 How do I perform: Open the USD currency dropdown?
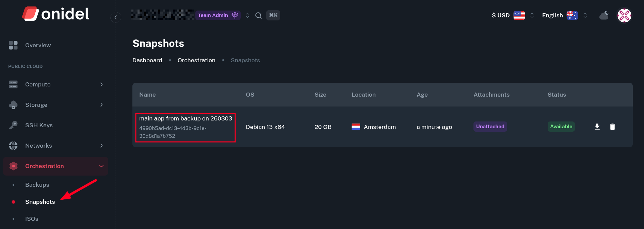coord(512,15)
